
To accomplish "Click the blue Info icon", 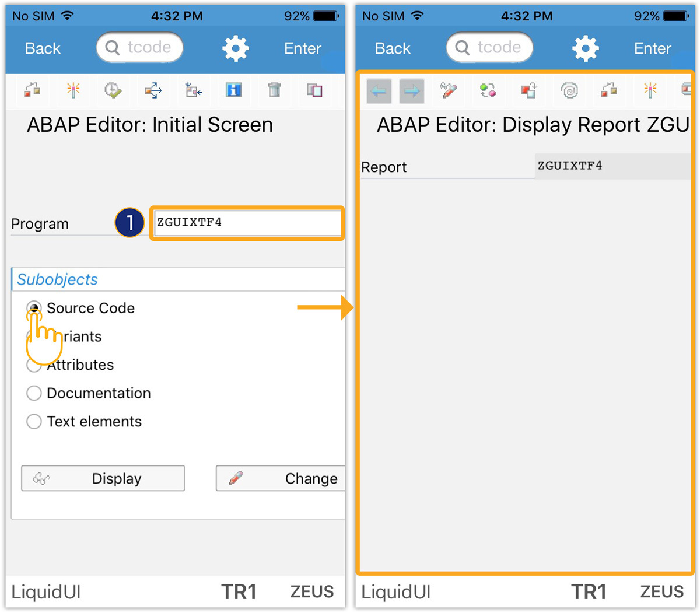I will (x=233, y=90).
